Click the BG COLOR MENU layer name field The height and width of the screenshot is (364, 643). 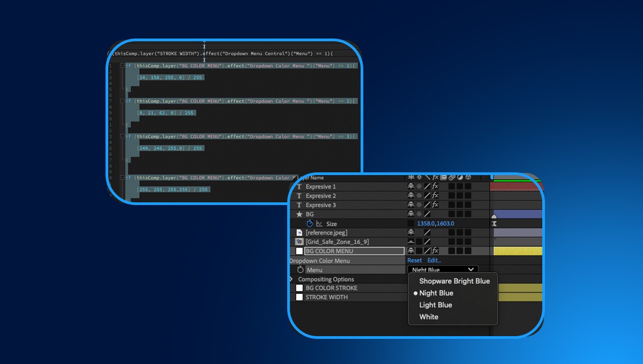(x=354, y=251)
